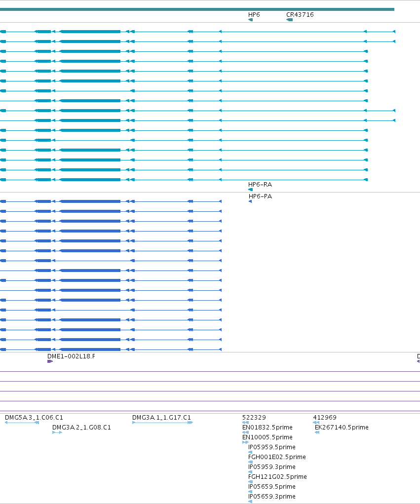420x504 pixels.
Task: Click the DMG3A1_1.G17.C1 label
Action: click(161, 418)
